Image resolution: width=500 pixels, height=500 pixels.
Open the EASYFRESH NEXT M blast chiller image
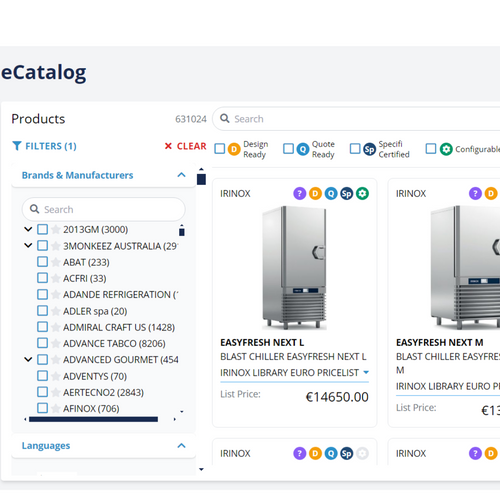pos(465,268)
